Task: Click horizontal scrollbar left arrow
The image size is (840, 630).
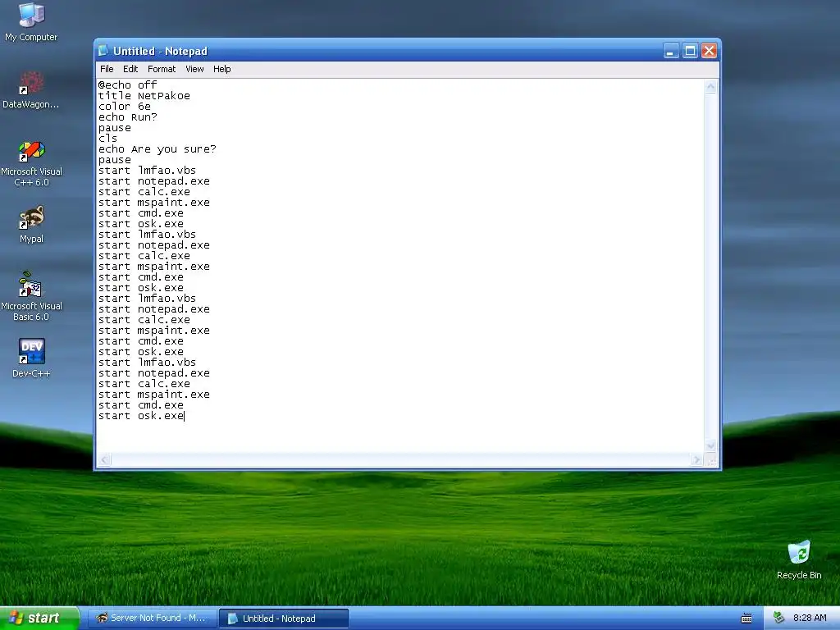Action: [x=104, y=459]
